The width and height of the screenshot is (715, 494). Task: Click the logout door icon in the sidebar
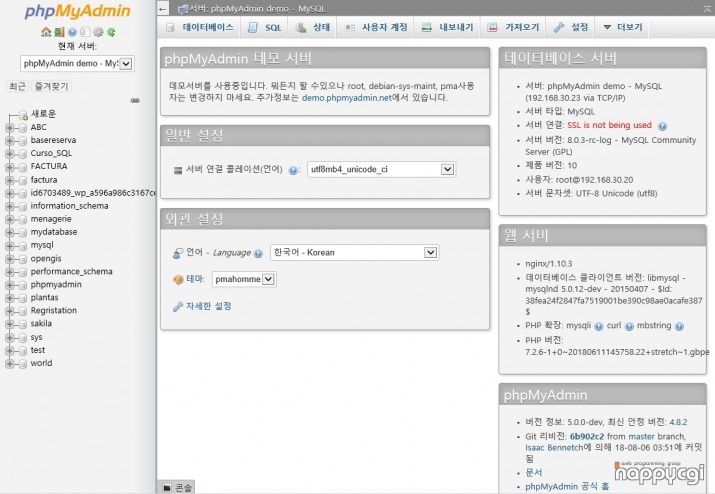click(x=59, y=32)
